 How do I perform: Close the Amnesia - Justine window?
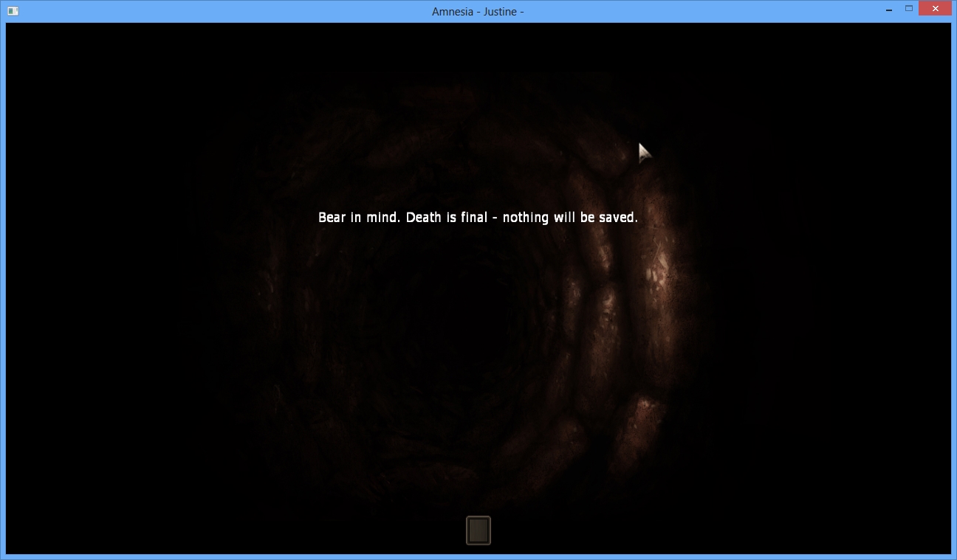pos(935,10)
